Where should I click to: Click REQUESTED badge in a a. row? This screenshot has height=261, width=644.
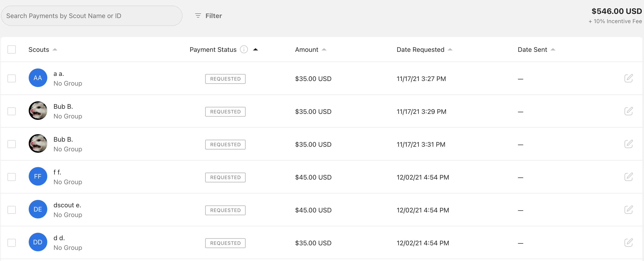click(x=225, y=79)
